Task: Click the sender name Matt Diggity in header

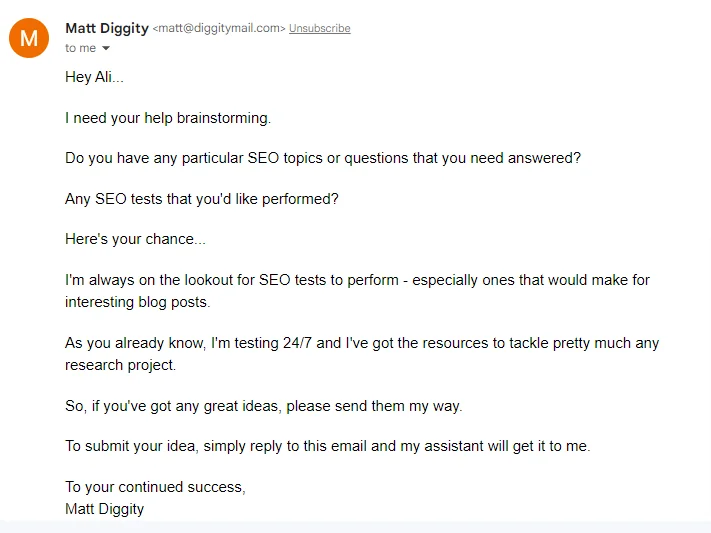Action: 106,28
